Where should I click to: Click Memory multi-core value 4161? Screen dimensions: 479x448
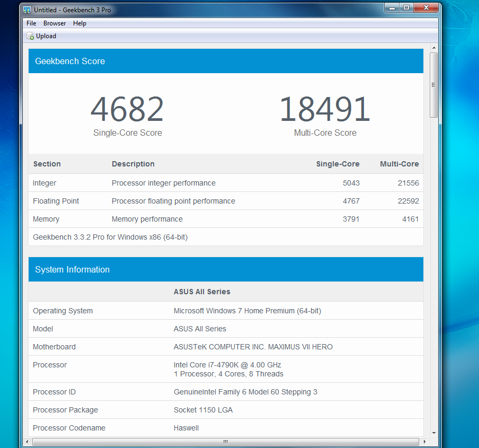410,219
